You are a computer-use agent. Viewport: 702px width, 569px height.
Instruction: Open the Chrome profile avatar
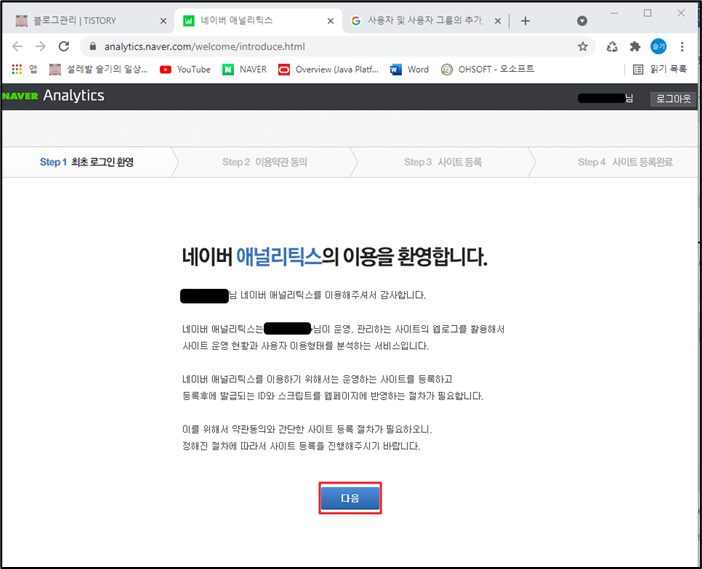(658, 47)
